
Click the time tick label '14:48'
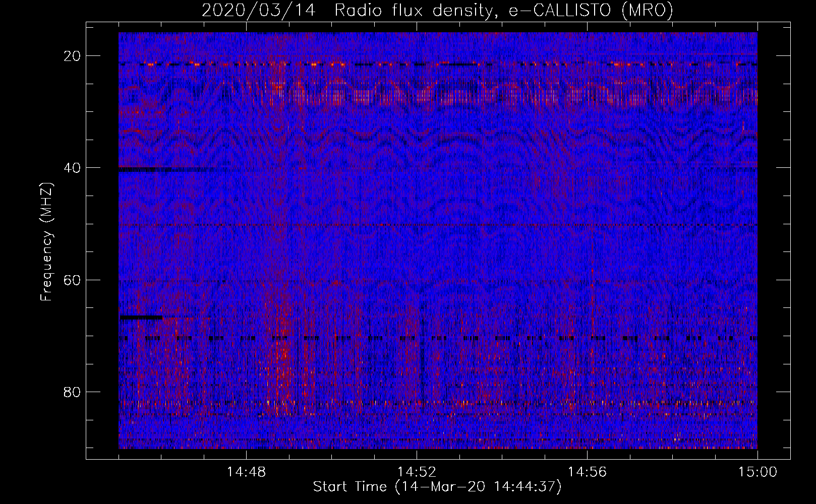[246, 472]
